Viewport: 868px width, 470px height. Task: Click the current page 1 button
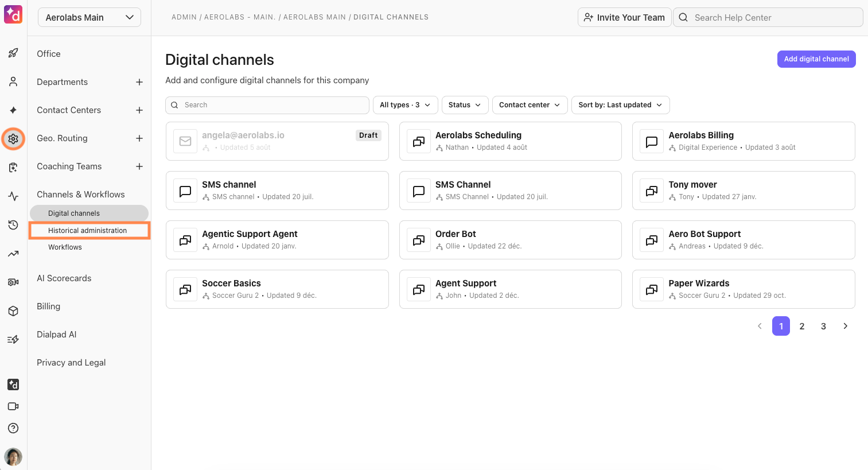click(781, 326)
